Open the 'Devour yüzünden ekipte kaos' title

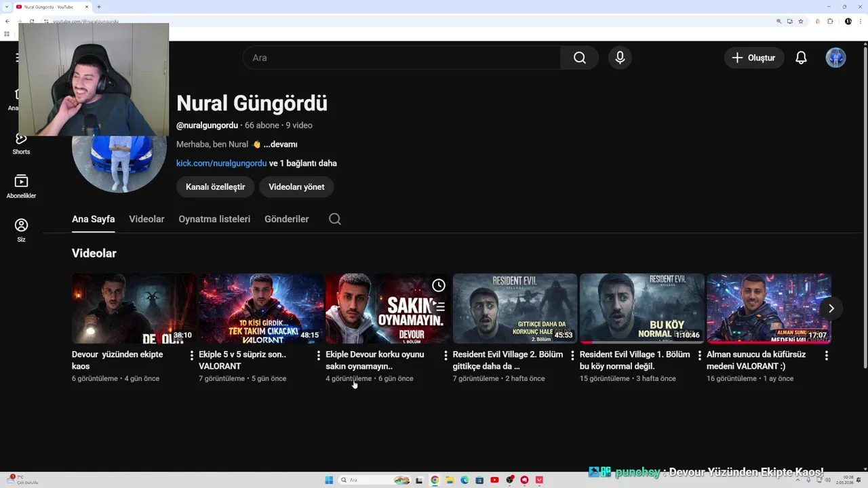(x=117, y=360)
